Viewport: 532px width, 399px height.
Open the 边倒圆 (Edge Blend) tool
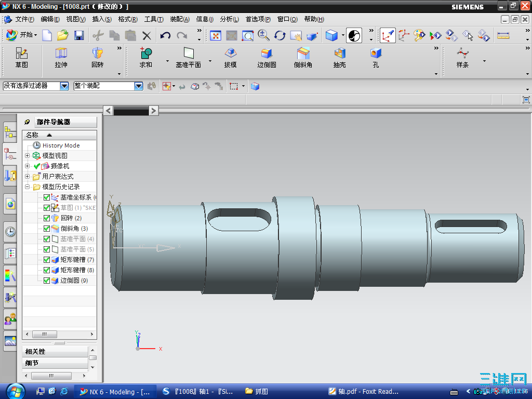267,54
